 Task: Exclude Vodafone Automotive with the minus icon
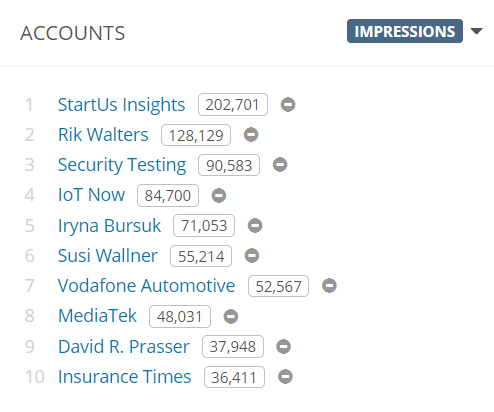329,286
